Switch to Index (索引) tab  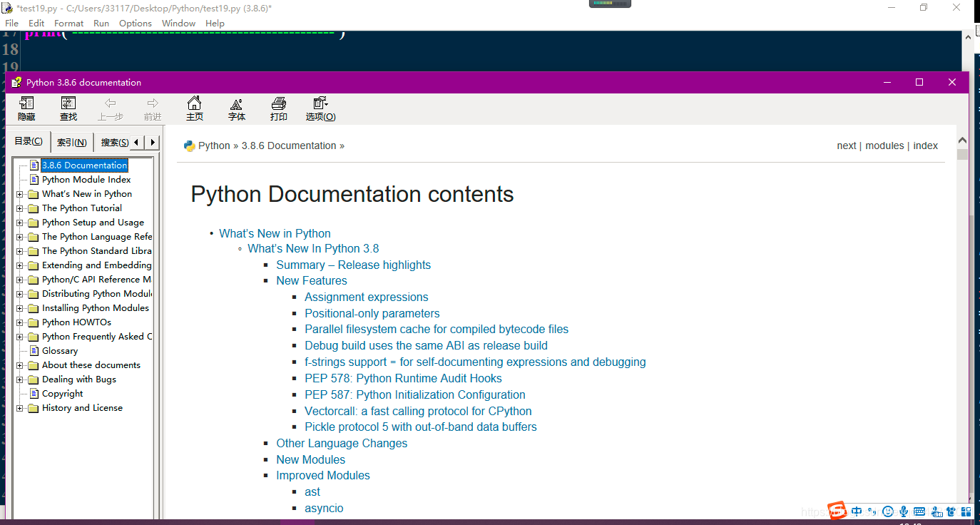click(72, 142)
